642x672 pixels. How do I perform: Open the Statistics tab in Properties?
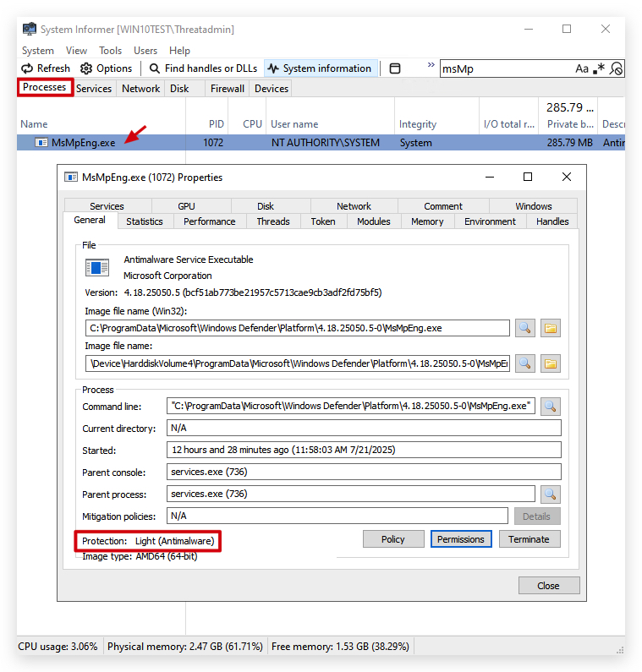[145, 221]
